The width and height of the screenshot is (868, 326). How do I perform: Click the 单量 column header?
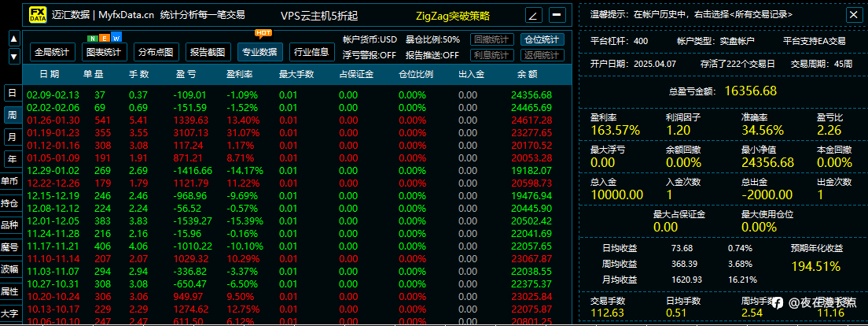tap(93, 74)
